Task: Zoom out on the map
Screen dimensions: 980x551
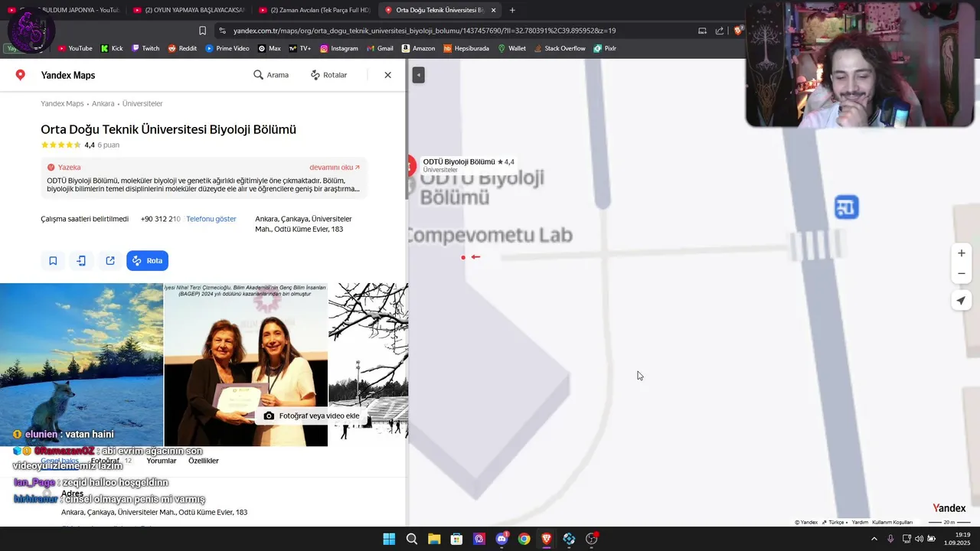Action: pos(962,273)
